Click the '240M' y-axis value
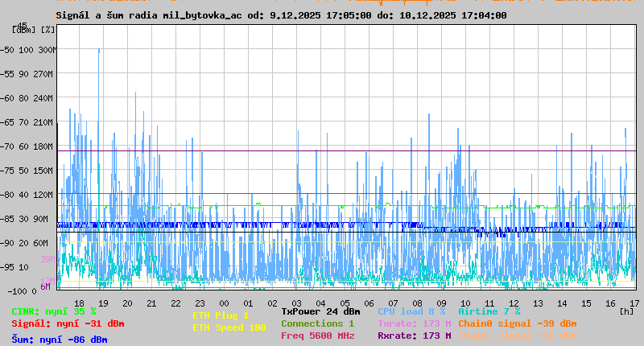 tap(46, 98)
